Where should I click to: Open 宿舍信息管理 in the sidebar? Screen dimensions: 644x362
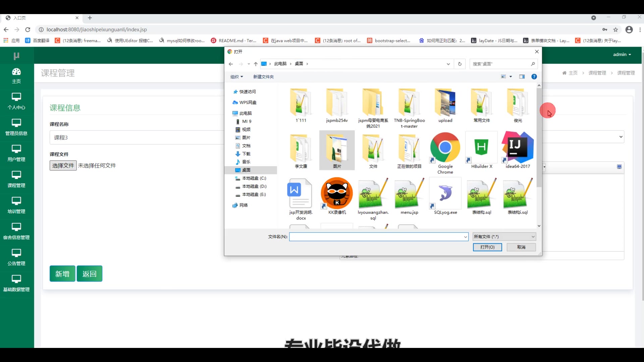click(16, 232)
